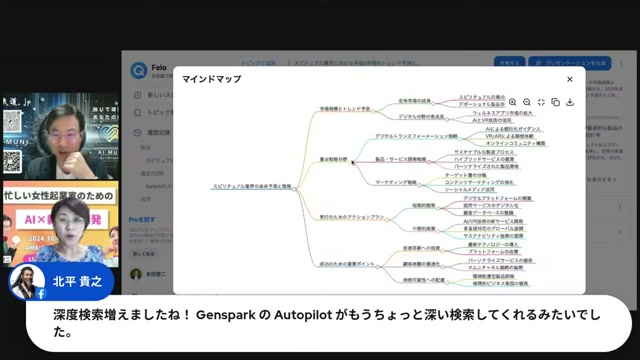Click the 多田啓二 user avatar

(136, 274)
